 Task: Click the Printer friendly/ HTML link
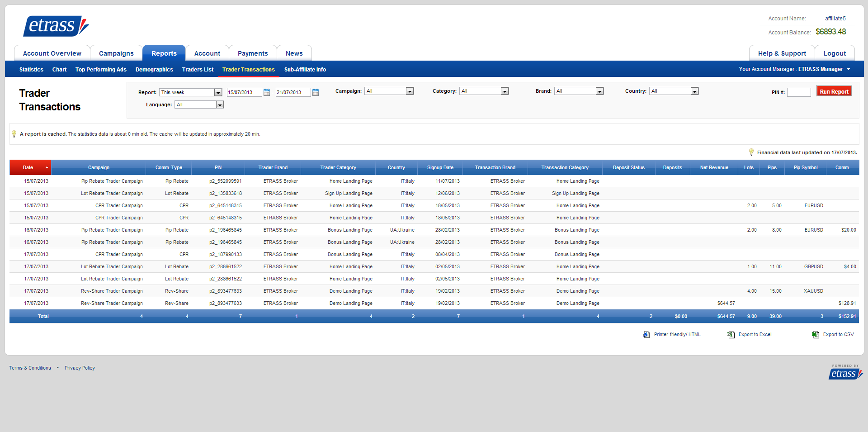pyautogui.click(x=677, y=335)
